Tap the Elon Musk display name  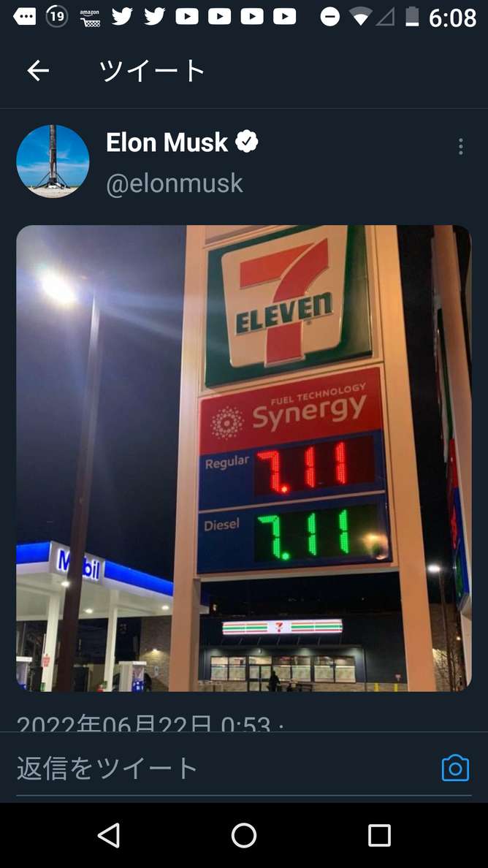(x=167, y=142)
